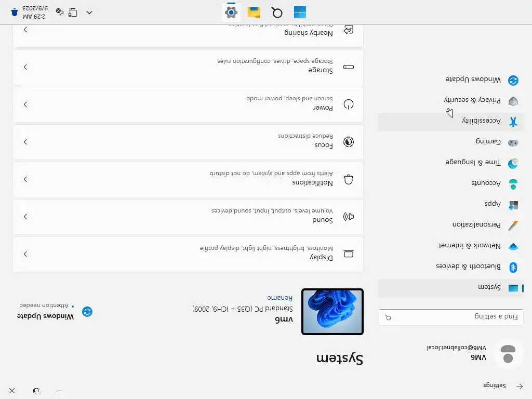Select Time & language text in the sidebar
This screenshot has width=532, height=399.
click(473, 162)
